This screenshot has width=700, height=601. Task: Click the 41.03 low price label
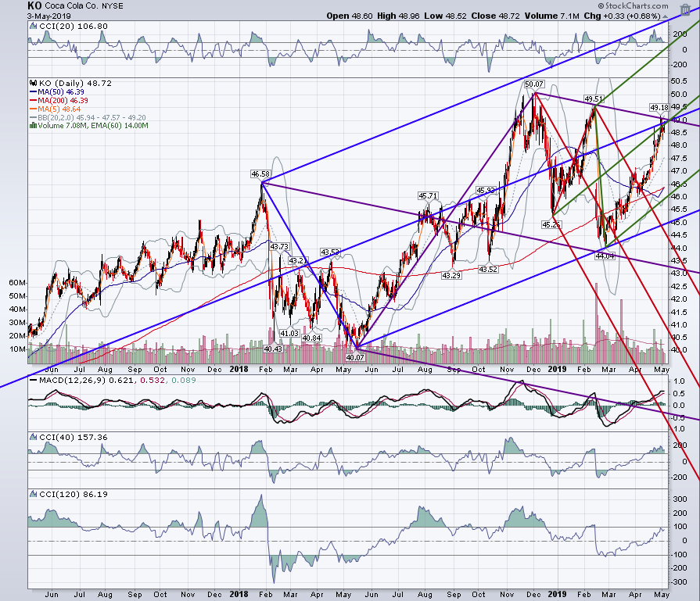pyautogui.click(x=289, y=333)
